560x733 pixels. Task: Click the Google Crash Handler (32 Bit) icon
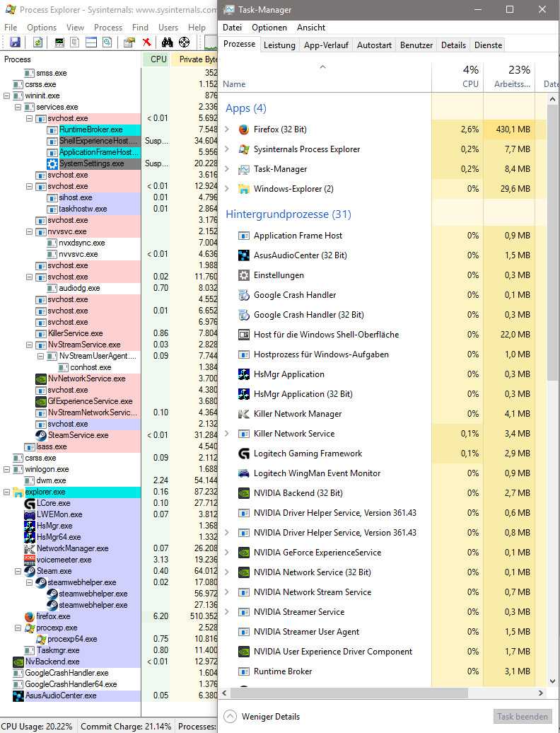tap(243, 315)
